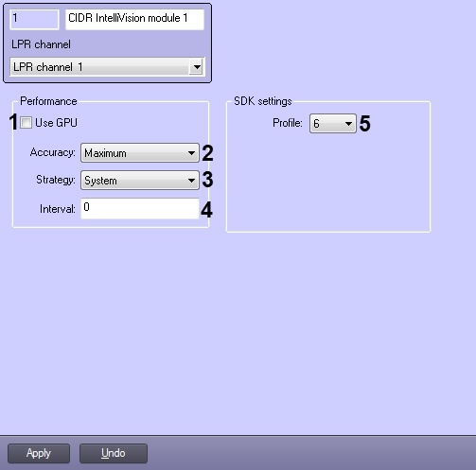Click the Interval input field
This screenshot has width=476, height=470.
pyautogui.click(x=140, y=208)
